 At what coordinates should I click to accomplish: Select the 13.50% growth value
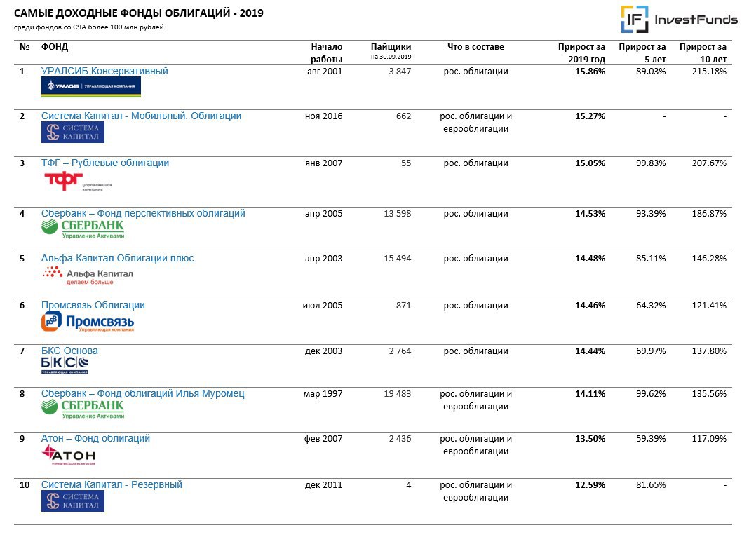(590, 439)
